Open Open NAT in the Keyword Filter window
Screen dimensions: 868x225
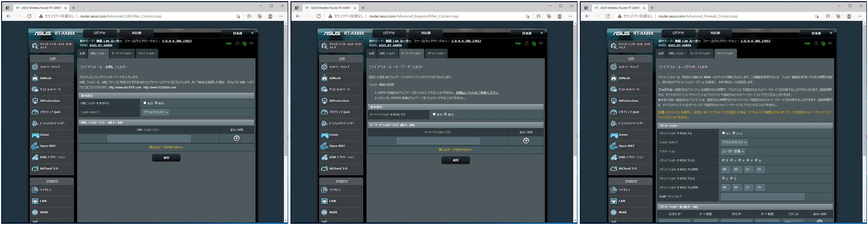click(341, 146)
